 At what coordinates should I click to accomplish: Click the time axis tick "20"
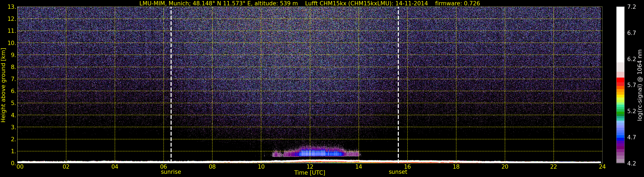[x=505, y=167]
